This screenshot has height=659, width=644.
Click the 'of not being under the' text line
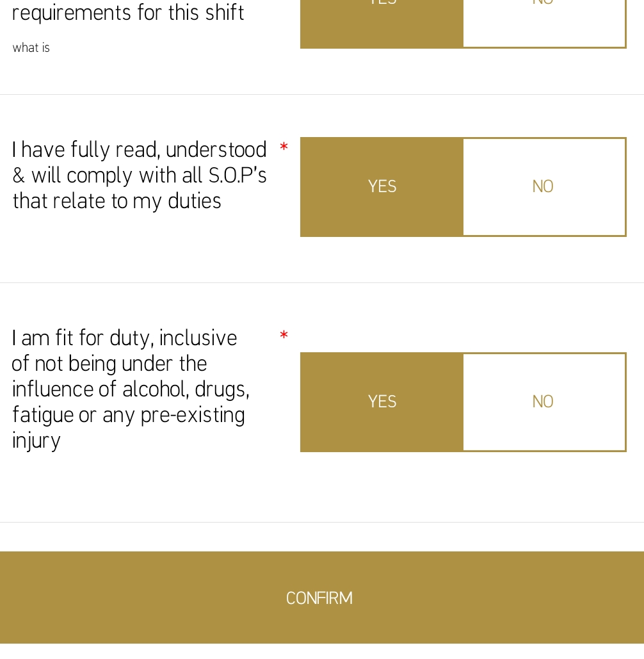(x=109, y=364)
